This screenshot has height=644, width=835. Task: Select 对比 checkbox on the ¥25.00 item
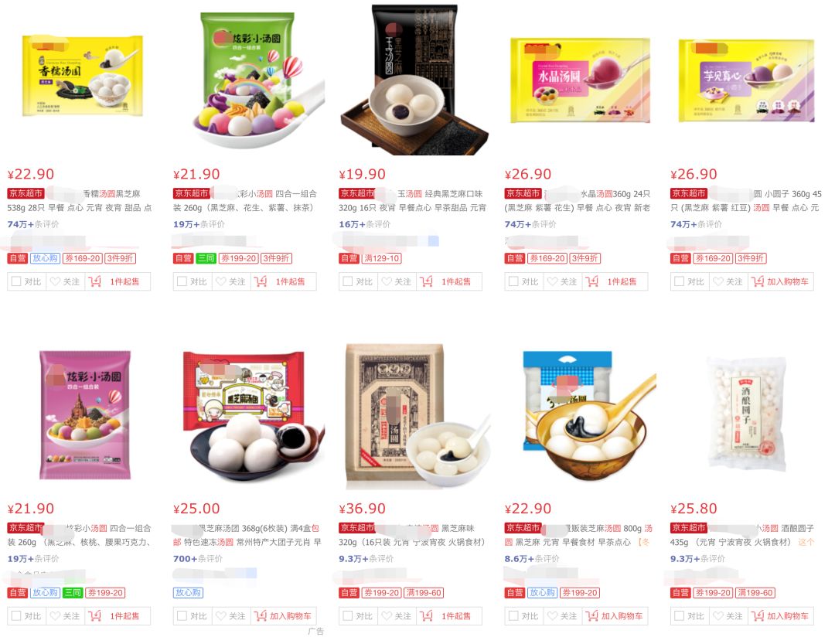(182, 615)
